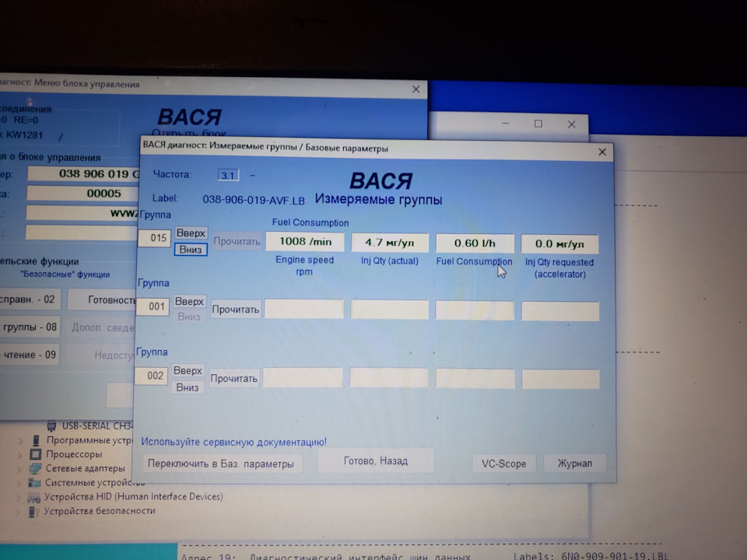This screenshot has width=747, height=560.
Task: Click last empty value field of group 002
Action: [560, 380]
